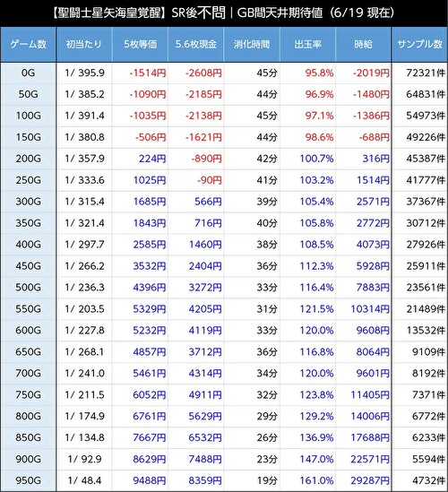Select the 50G row label
This screenshot has width=448, height=492.
pyautogui.click(x=29, y=94)
